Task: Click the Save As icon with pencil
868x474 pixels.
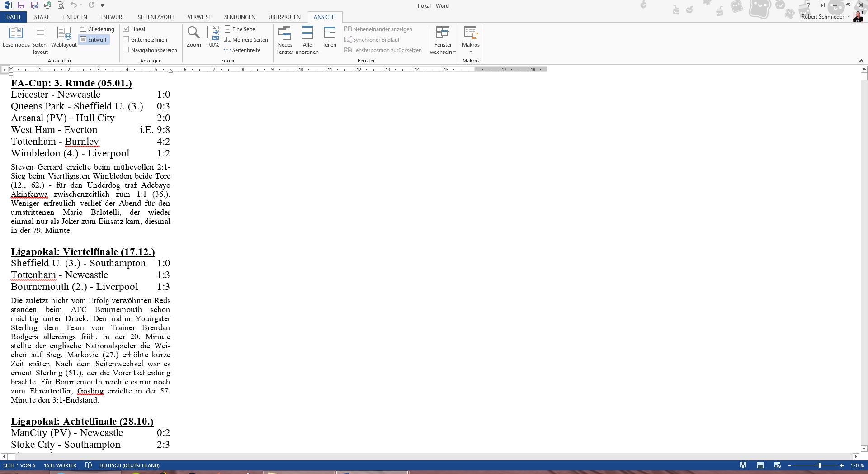Action: pos(34,5)
